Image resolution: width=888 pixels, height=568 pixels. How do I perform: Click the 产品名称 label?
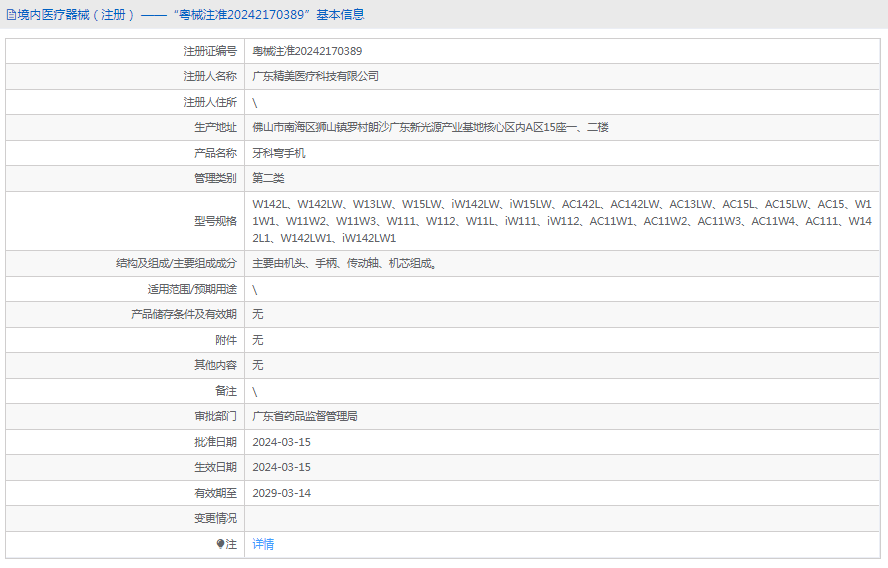215,153
